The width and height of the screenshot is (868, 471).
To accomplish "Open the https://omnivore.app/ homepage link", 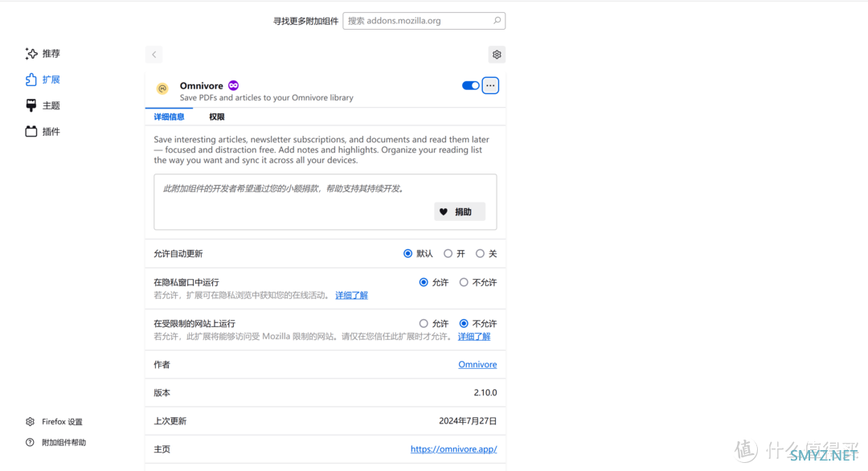I will [453, 448].
